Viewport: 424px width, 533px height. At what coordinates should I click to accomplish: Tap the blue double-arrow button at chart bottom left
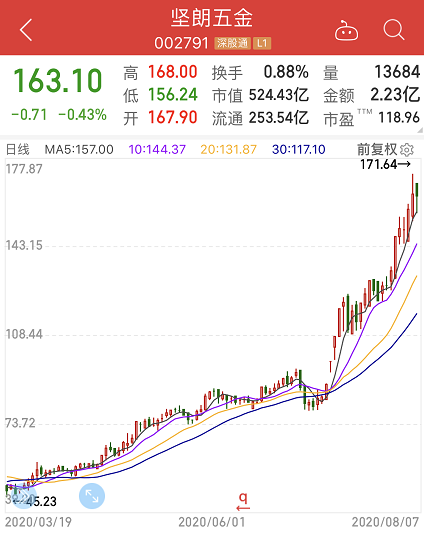[x=23, y=496]
